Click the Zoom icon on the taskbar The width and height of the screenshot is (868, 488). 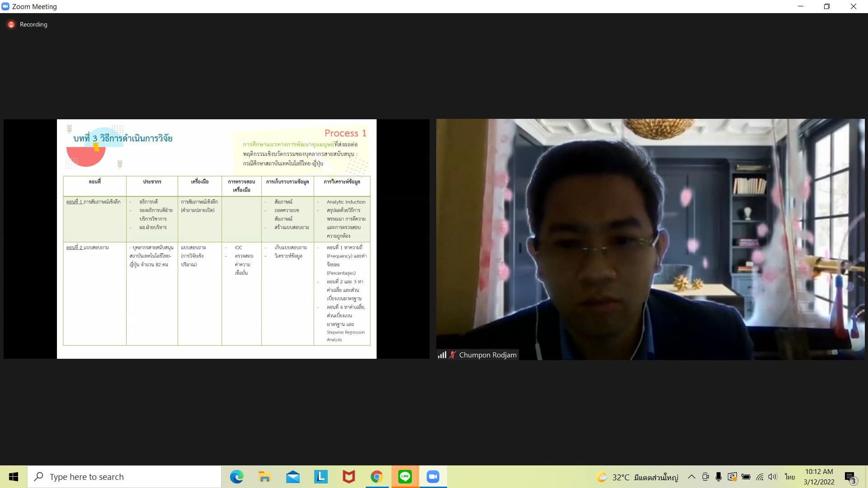(x=433, y=477)
